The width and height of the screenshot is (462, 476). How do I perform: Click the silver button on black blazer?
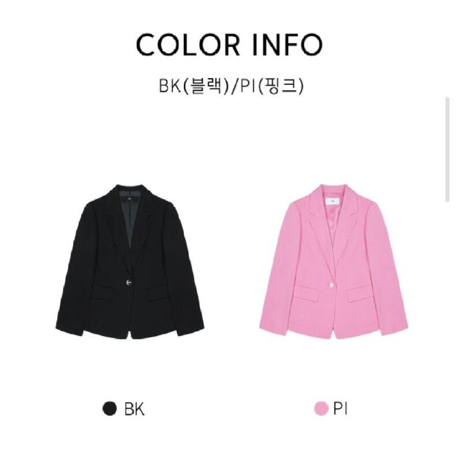pos(129,282)
